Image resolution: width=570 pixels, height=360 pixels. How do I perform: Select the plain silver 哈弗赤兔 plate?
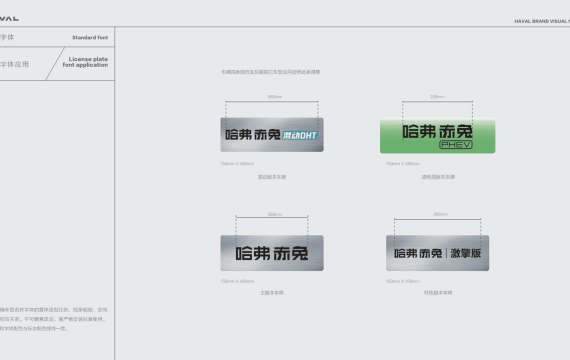272,253
